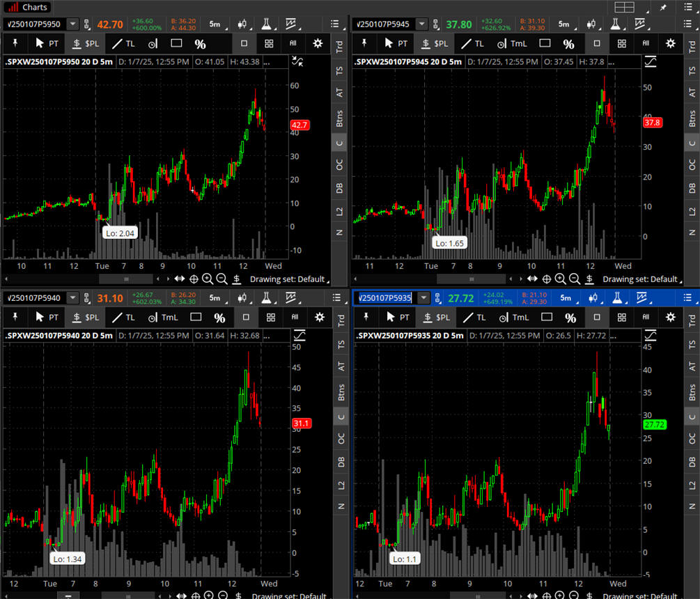Click the P5945 symbol input field

point(384,24)
